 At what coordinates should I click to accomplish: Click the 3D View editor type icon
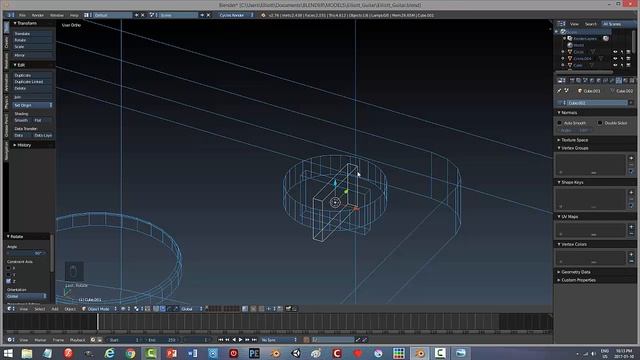[x=11, y=309]
